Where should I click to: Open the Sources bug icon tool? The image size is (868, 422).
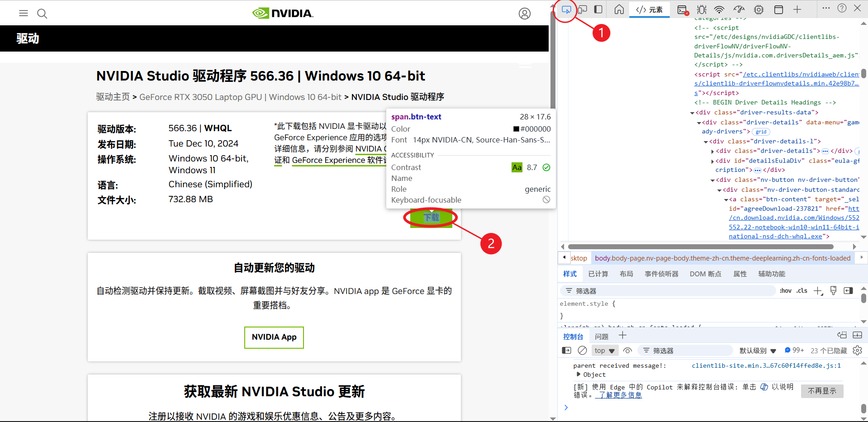pos(702,9)
